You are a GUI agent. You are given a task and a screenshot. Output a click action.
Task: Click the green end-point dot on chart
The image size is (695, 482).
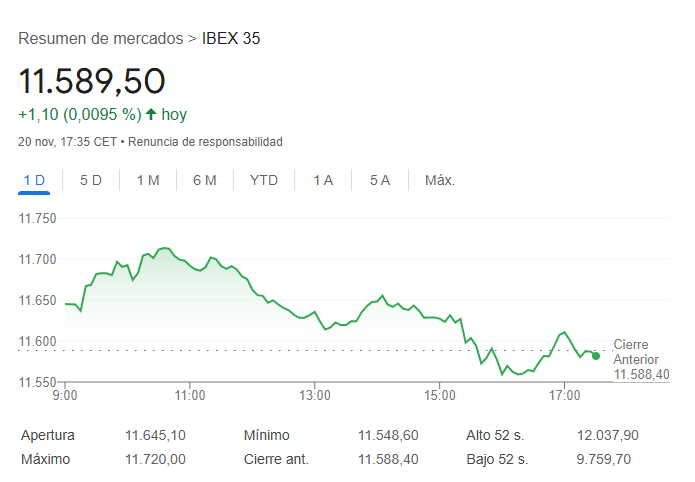596,355
